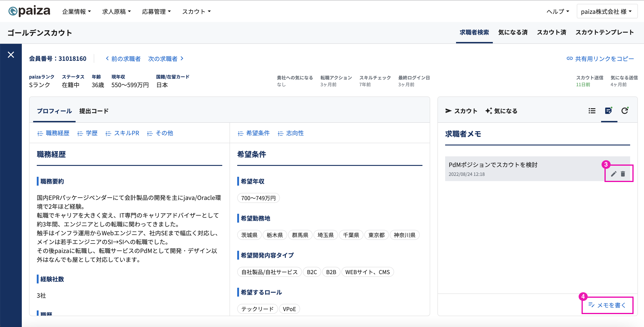The height and width of the screenshot is (327, 644).
Task: Click the 千葉県 location tag
Action: (x=351, y=235)
